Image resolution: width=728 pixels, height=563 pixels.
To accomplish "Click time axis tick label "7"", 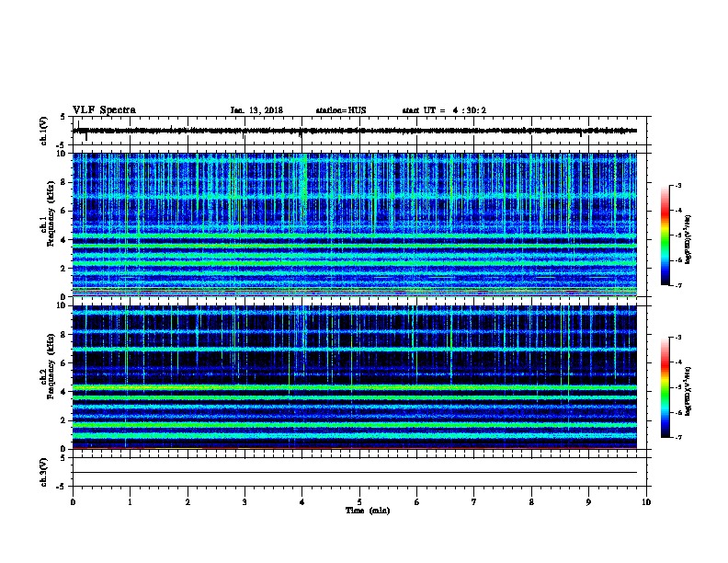I will pos(474,501).
